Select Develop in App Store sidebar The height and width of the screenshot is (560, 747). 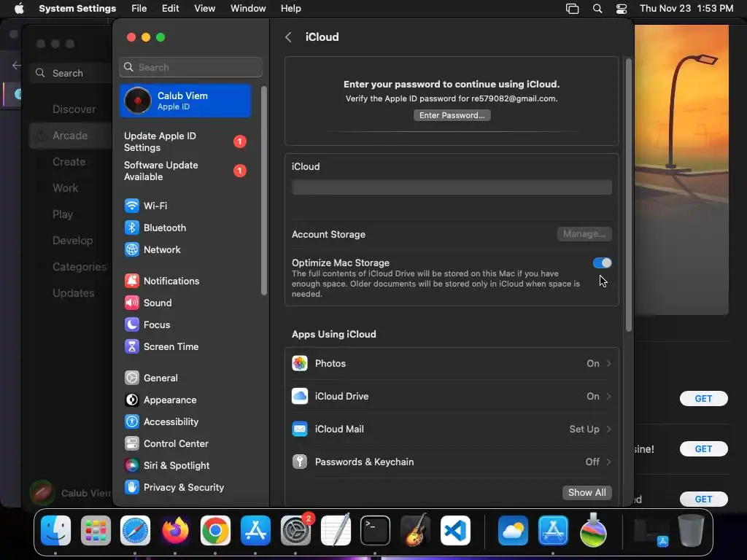coord(72,241)
